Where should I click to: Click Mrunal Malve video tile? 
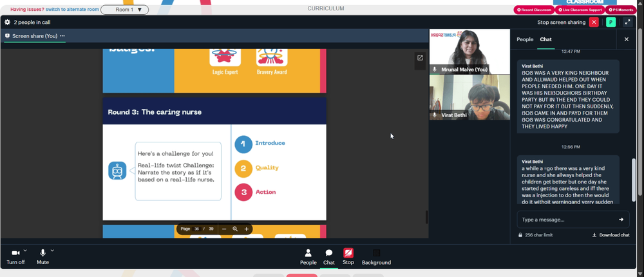coord(469,52)
